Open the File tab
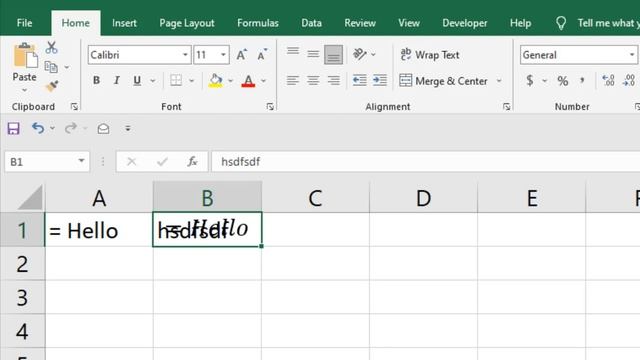This screenshot has height=360, width=640. pos(24,23)
